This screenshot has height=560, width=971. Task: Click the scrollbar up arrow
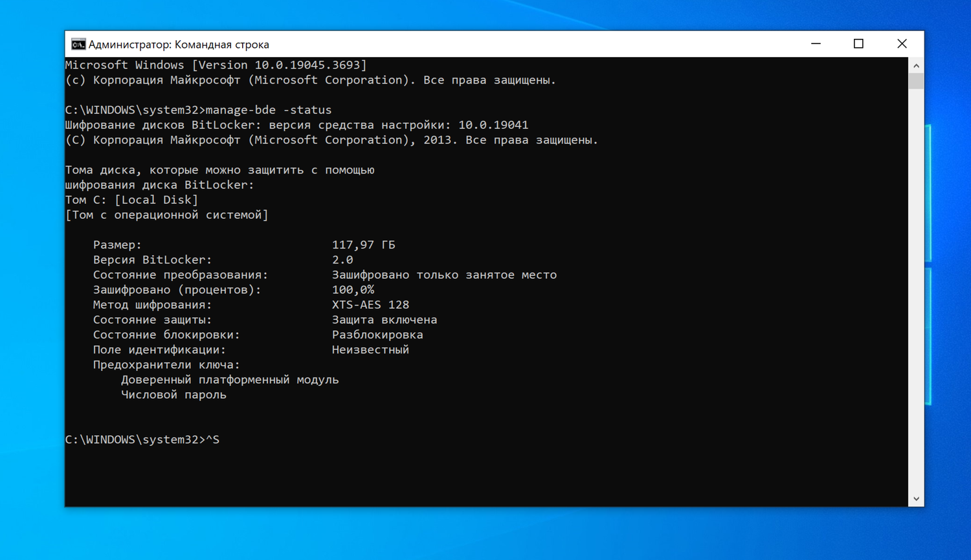916,65
